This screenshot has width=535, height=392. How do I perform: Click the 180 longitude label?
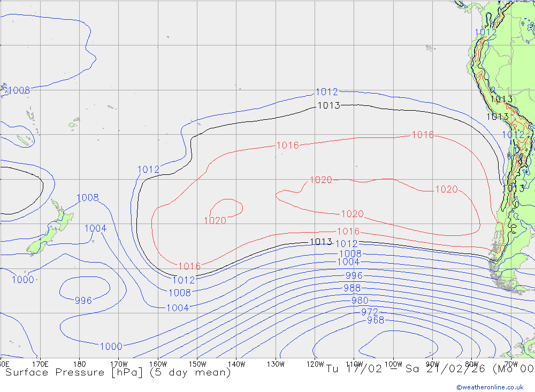(80, 364)
